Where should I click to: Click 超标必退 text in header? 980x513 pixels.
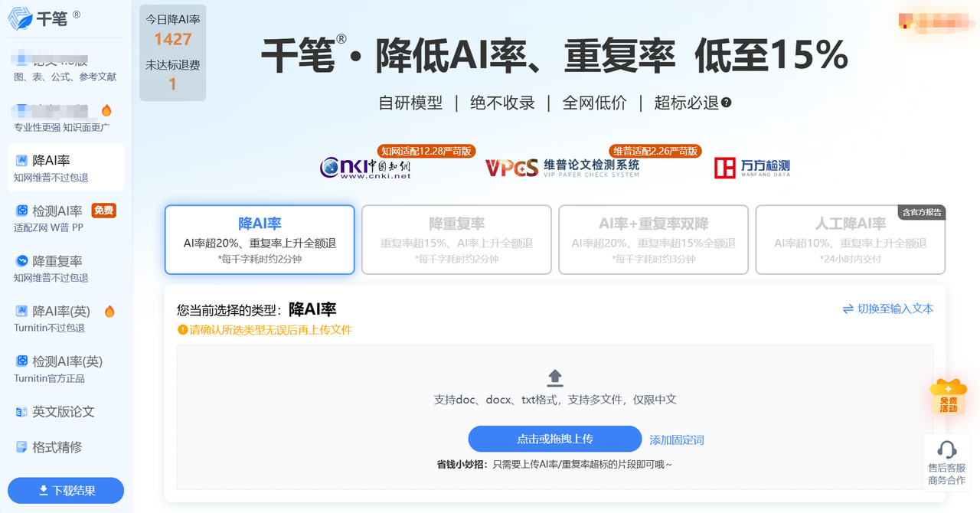click(x=687, y=103)
